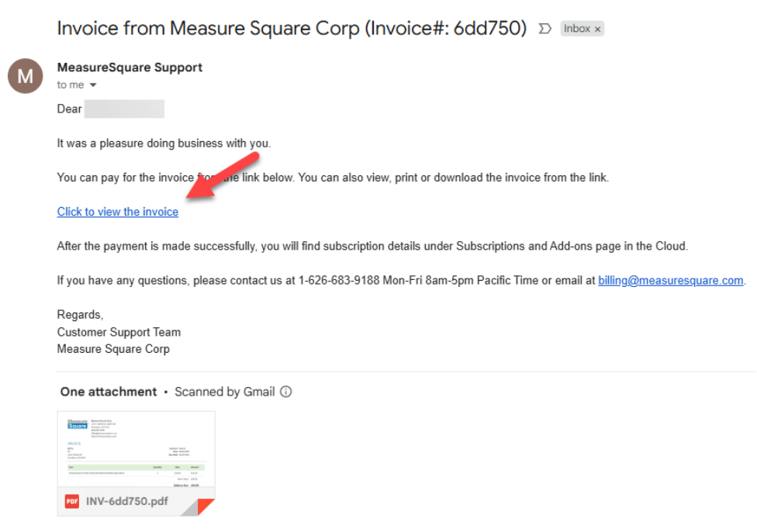Select the email subject line text
The image size is (757, 532).
tap(292, 28)
